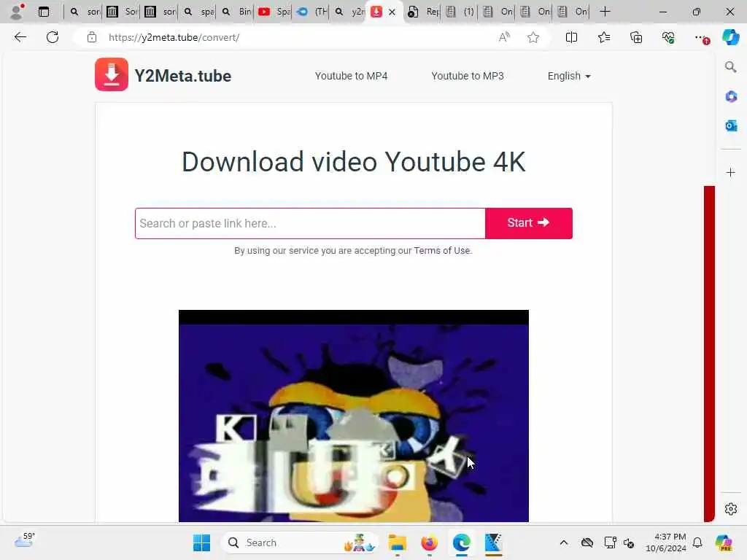Viewport: 747px width, 560px height.
Task: Open the Edge profile icon
Action: [x=17, y=12]
